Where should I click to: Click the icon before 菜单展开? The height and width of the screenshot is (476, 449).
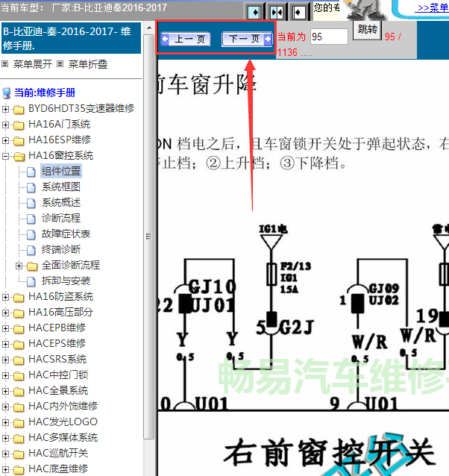point(5,63)
